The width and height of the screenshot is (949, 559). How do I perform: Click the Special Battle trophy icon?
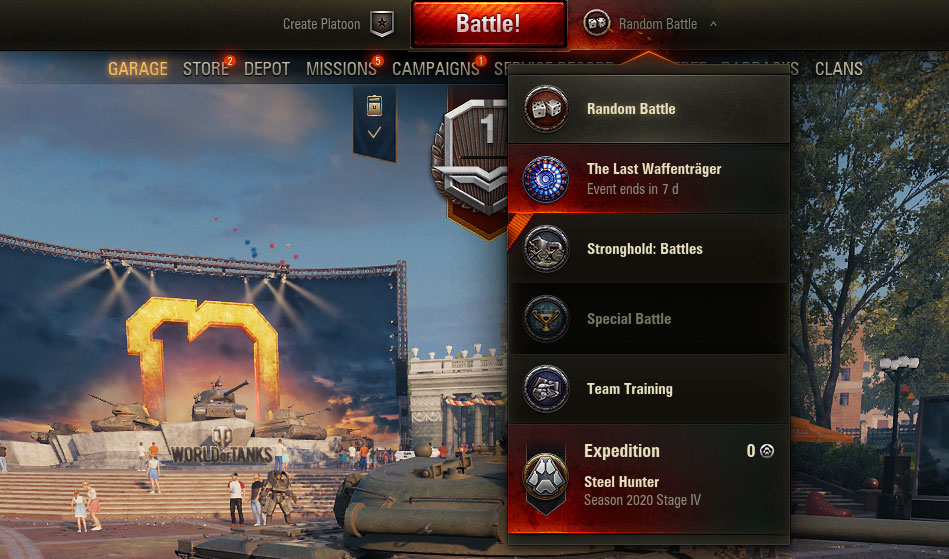pyautogui.click(x=545, y=319)
